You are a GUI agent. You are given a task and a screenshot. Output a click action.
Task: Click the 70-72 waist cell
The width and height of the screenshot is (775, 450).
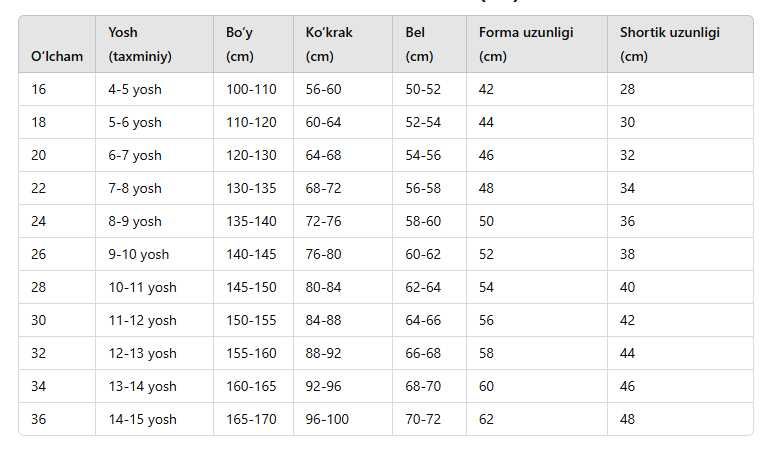[x=423, y=419]
